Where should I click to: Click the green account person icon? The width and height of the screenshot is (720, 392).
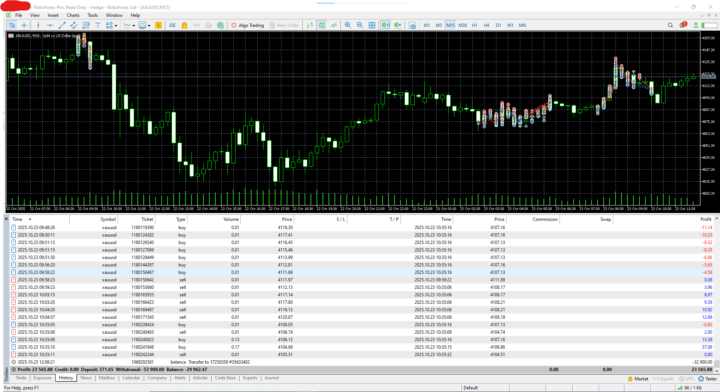[696, 25]
